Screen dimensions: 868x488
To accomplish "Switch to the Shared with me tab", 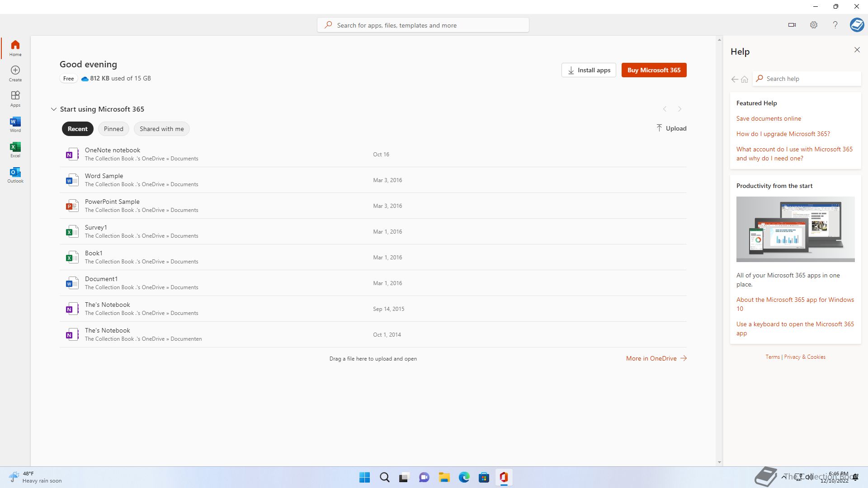I will tap(161, 129).
